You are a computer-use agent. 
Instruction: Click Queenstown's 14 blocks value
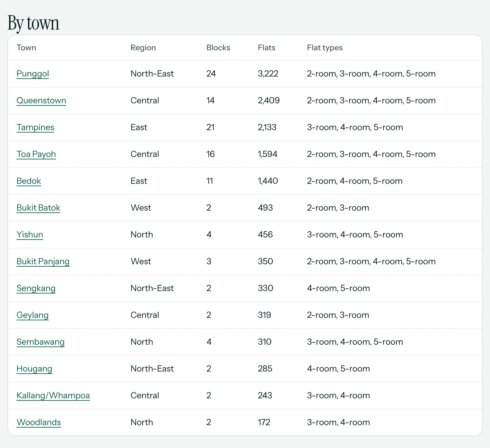[x=211, y=101]
